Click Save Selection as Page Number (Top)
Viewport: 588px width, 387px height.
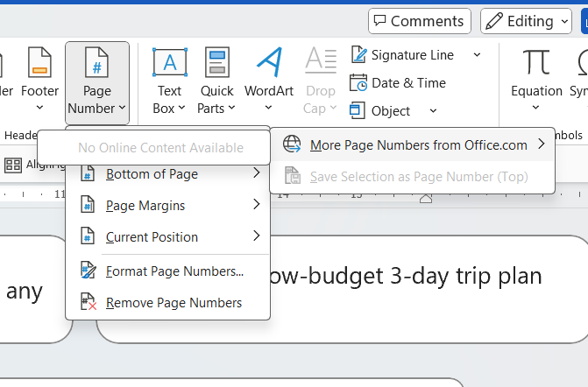pyautogui.click(x=413, y=177)
